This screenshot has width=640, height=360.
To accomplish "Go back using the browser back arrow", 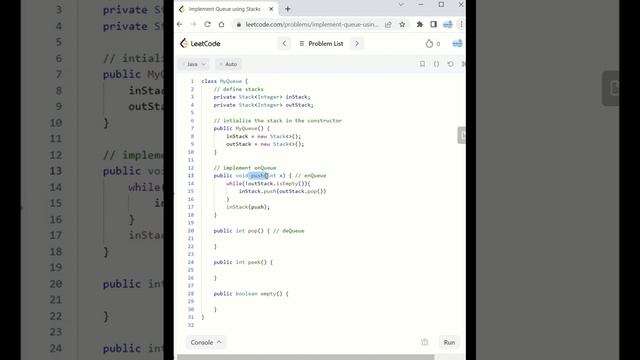I will click(x=180, y=24).
